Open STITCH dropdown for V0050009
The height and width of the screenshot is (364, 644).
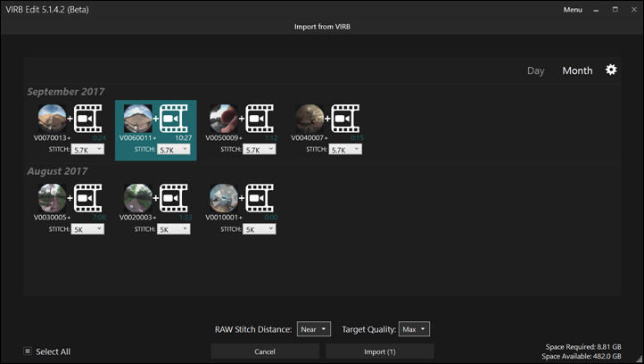coord(260,150)
